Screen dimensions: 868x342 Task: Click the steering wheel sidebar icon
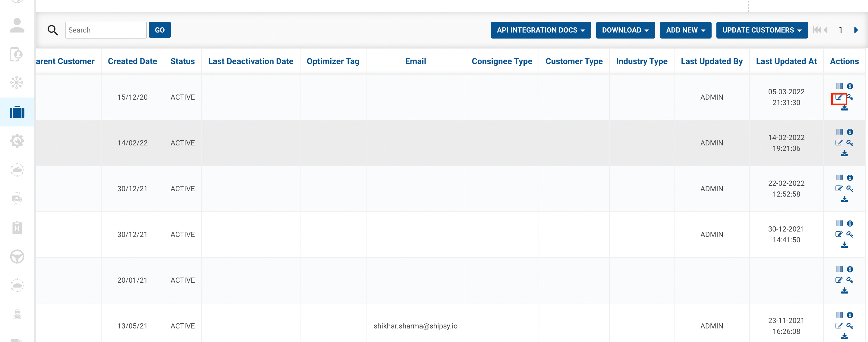[17, 256]
